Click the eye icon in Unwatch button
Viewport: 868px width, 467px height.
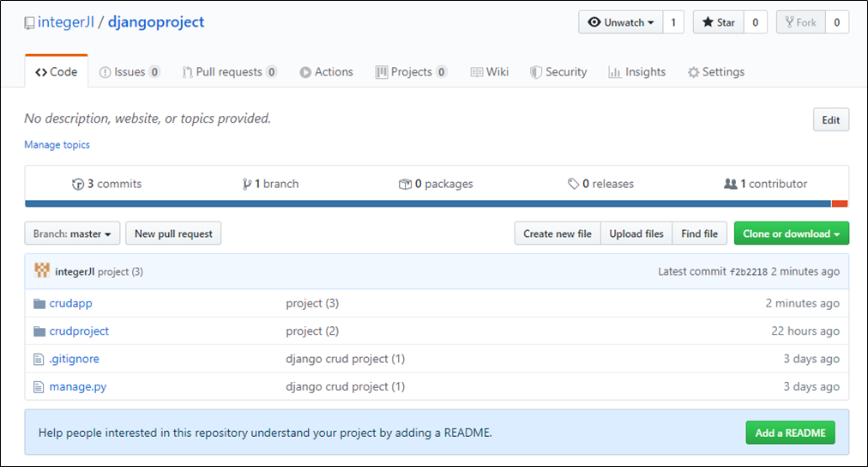point(594,22)
